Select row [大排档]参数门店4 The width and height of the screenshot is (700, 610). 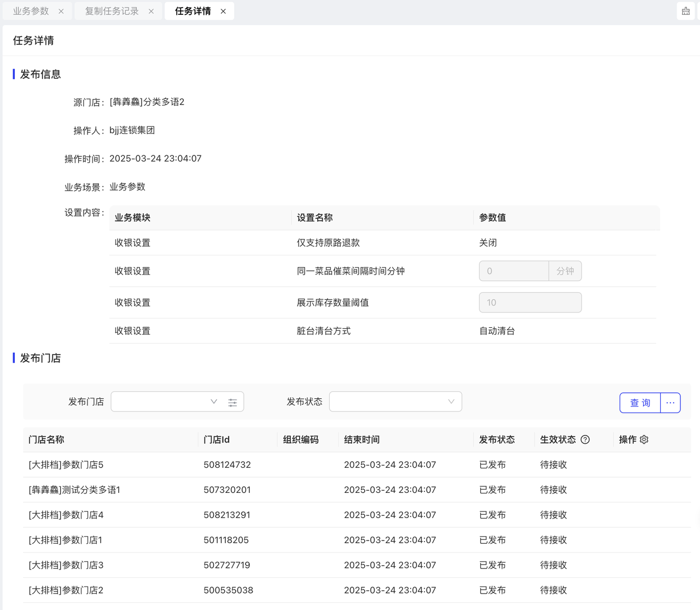click(x=357, y=515)
